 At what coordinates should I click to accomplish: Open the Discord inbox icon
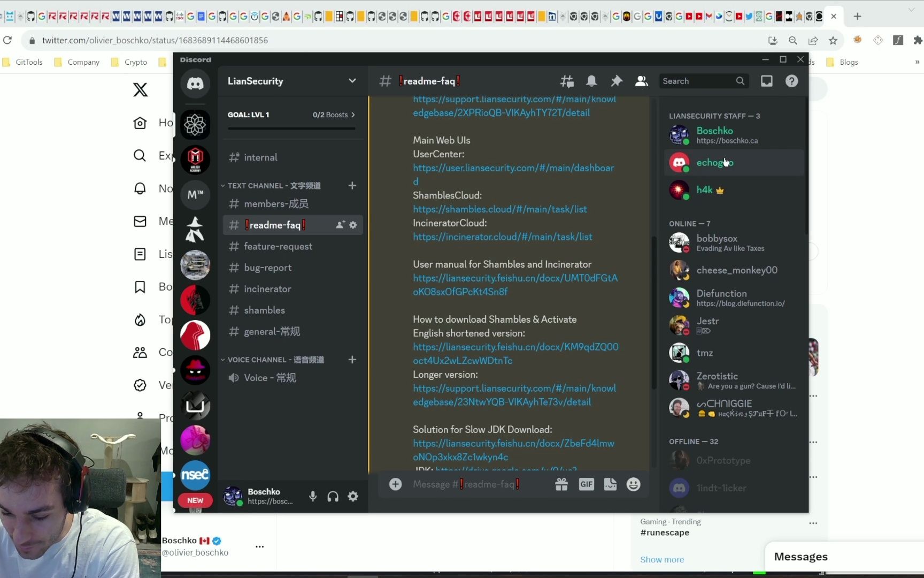pyautogui.click(x=767, y=81)
